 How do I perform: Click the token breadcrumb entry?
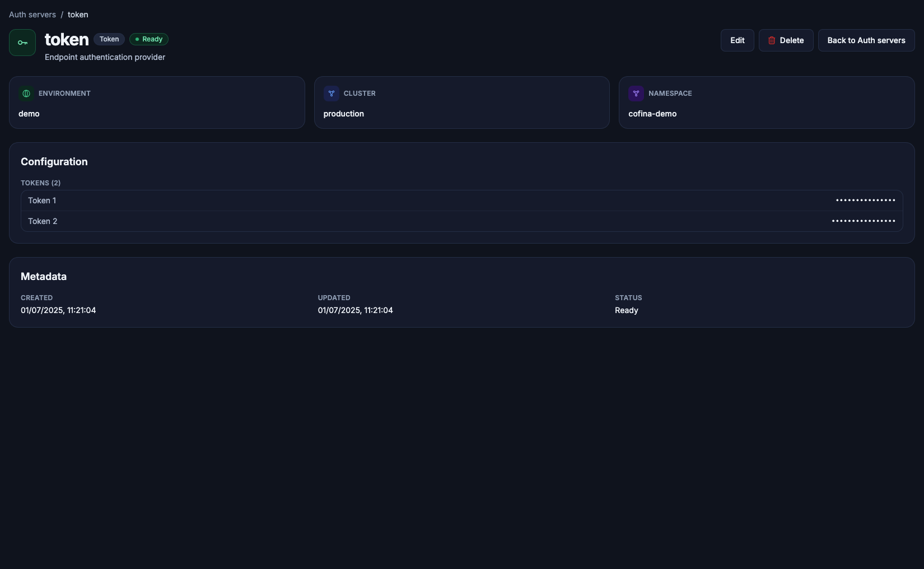(78, 15)
